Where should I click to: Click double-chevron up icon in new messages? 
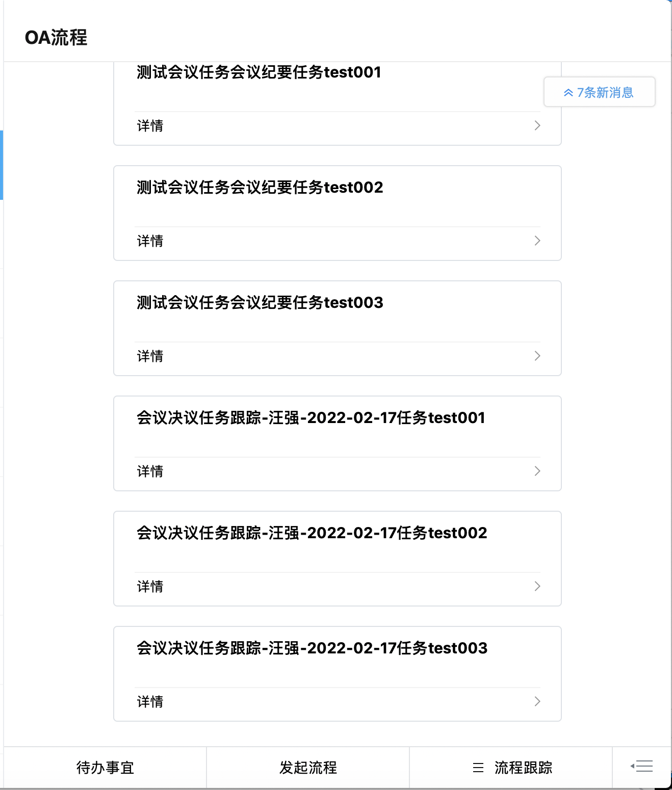point(568,93)
